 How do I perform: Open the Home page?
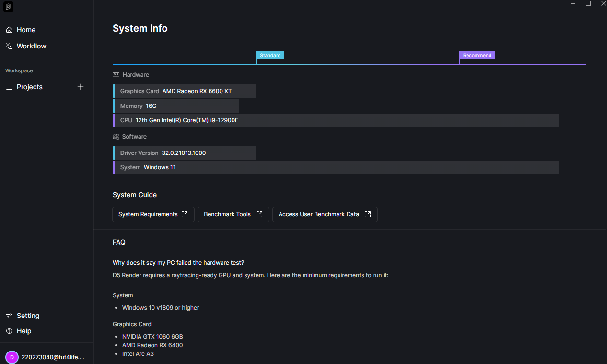26,30
